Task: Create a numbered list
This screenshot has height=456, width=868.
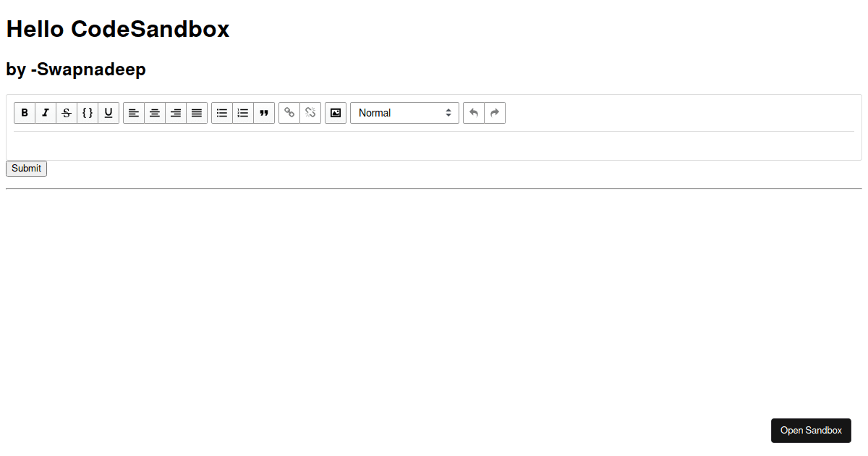Action: 242,113
